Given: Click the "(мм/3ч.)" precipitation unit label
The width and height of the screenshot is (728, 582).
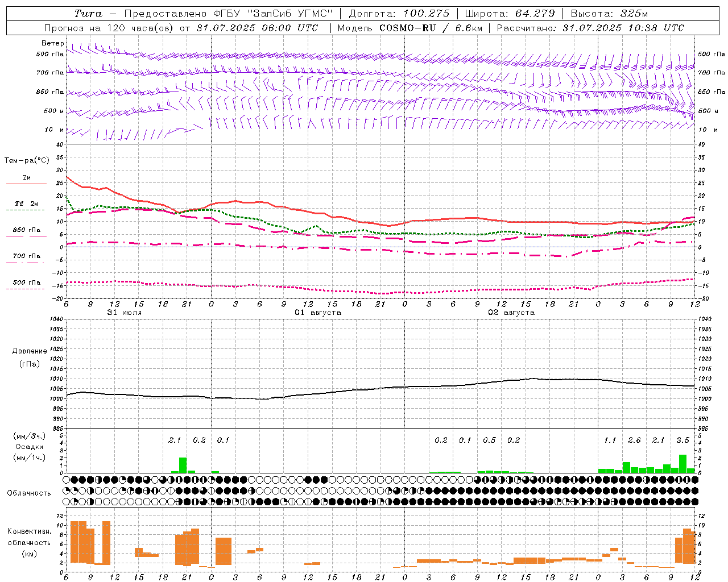Looking at the screenshot, I should [x=30, y=436].
